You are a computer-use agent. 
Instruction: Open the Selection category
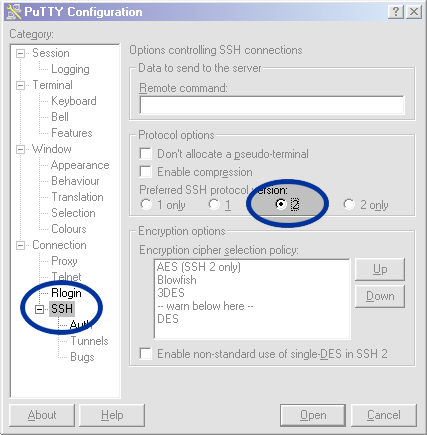[x=73, y=213]
